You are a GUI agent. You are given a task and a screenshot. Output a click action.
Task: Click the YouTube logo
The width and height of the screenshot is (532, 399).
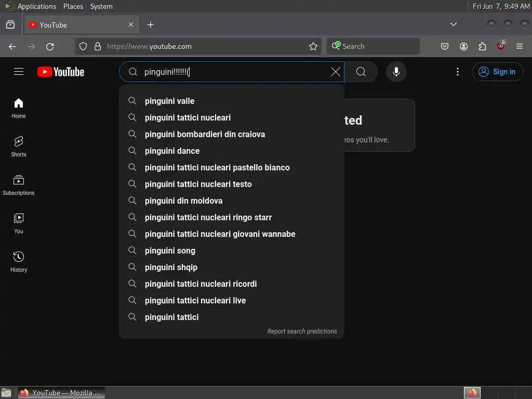pyautogui.click(x=61, y=72)
